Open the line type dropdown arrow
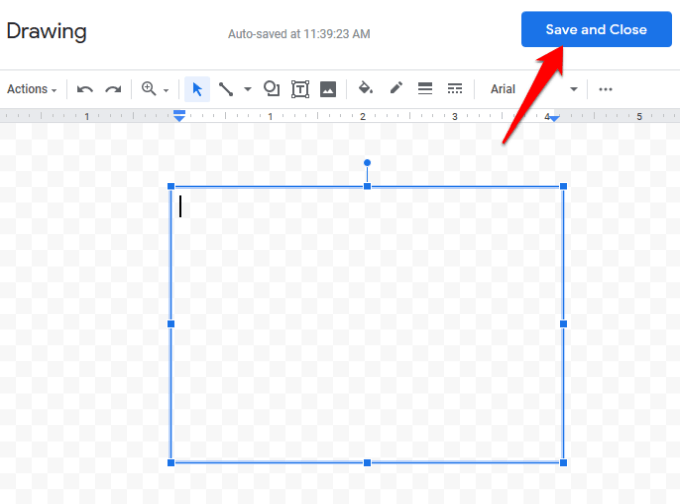The image size is (680, 504). click(x=248, y=89)
